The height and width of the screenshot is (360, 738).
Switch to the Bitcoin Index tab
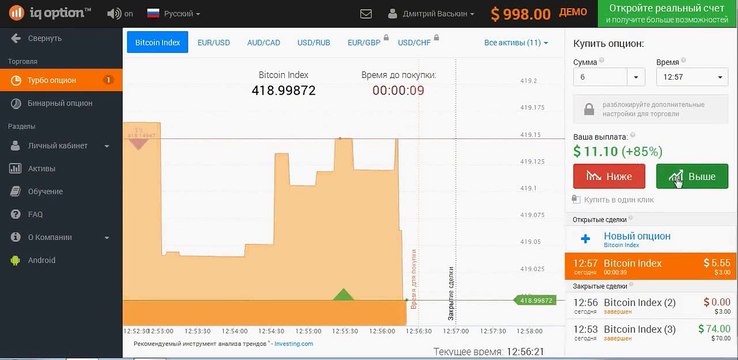(158, 42)
